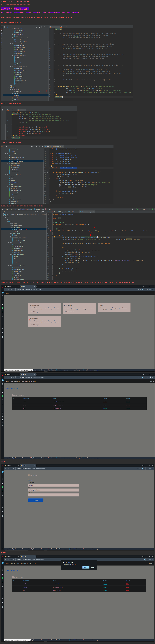Click the Return link on the User form page
Viewport: 155px width, 644px height.
pyautogui.click(x=31, y=480)
